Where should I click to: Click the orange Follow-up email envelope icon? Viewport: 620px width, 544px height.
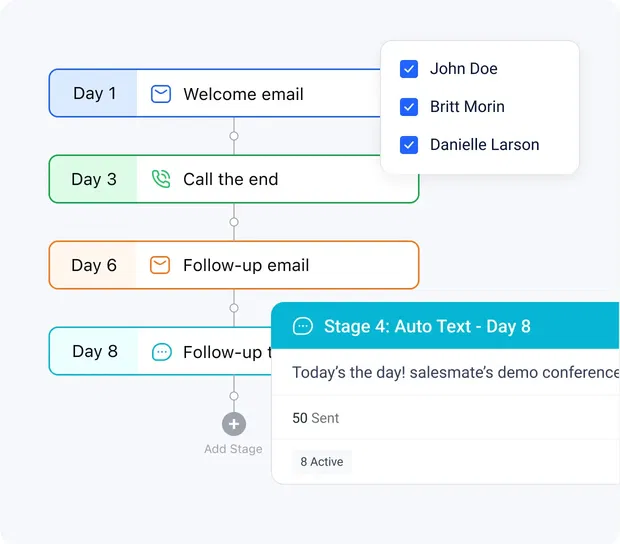click(160, 265)
